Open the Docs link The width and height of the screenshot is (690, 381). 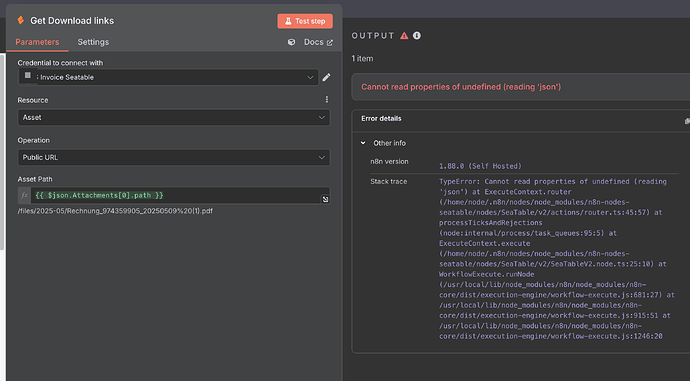point(318,42)
